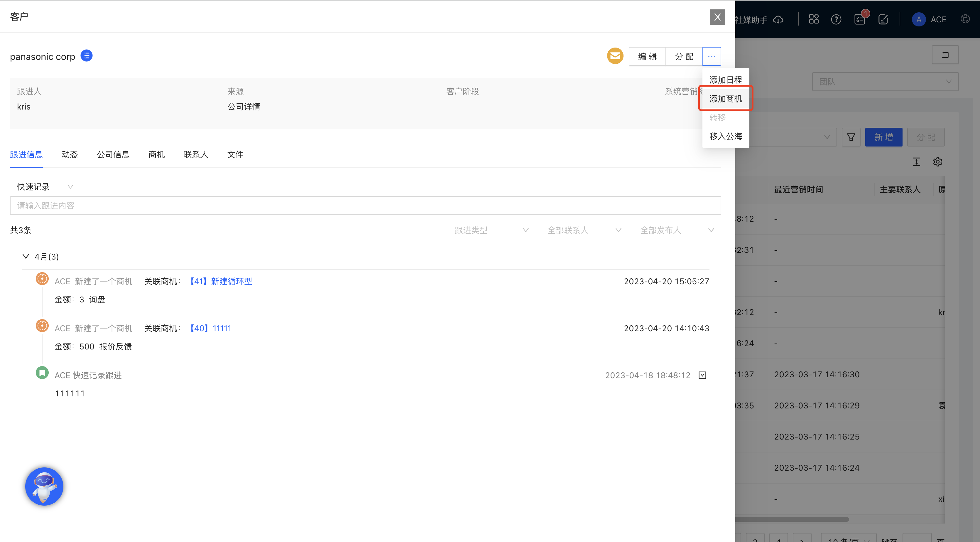Image resolution: width=980 pixels, height=542 pixels.
Task: Click the 主要联系人 column header
Action: (900, 189)
